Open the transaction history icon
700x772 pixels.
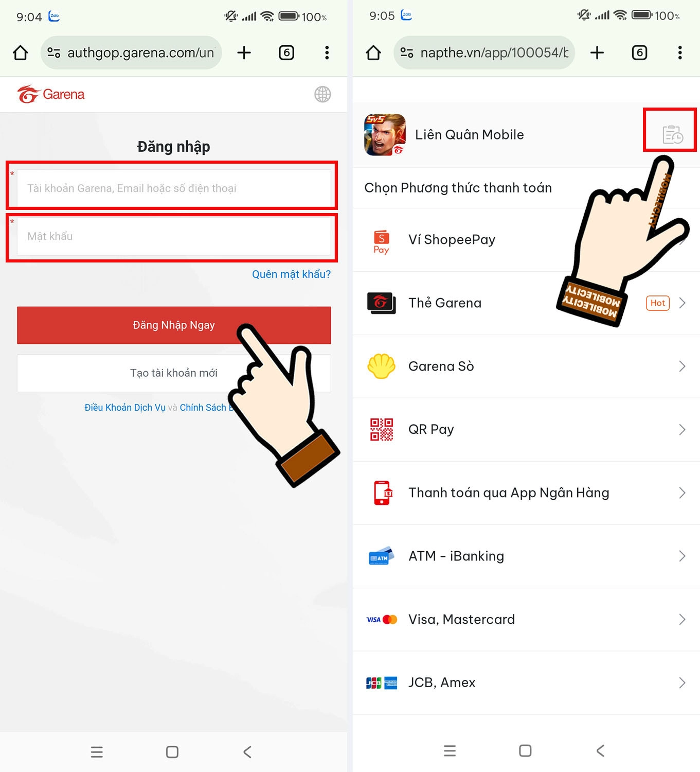[673, 135]
